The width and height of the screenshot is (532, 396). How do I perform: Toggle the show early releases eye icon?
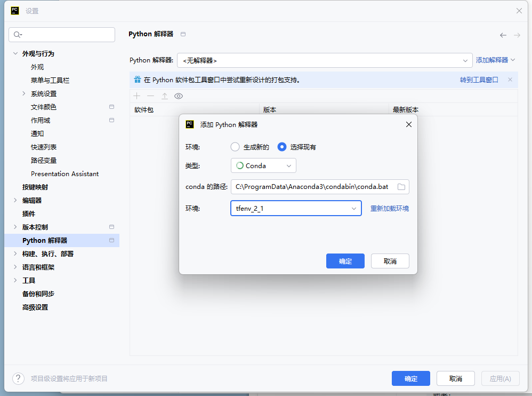(x=179, y=96)
